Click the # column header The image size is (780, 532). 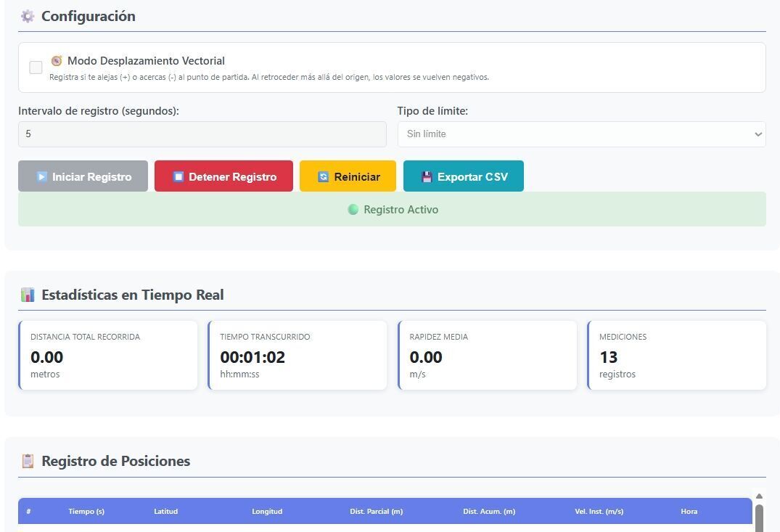(x=29, y=511)
